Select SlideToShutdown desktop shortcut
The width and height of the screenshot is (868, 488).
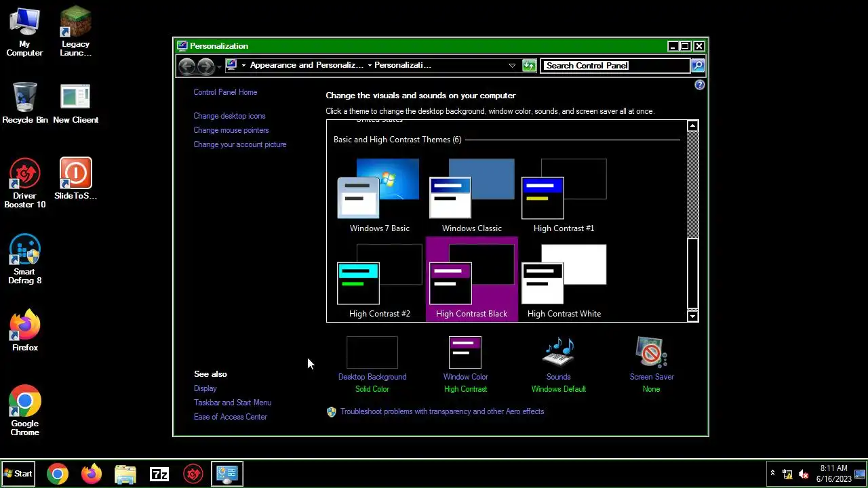click(75, 180)
